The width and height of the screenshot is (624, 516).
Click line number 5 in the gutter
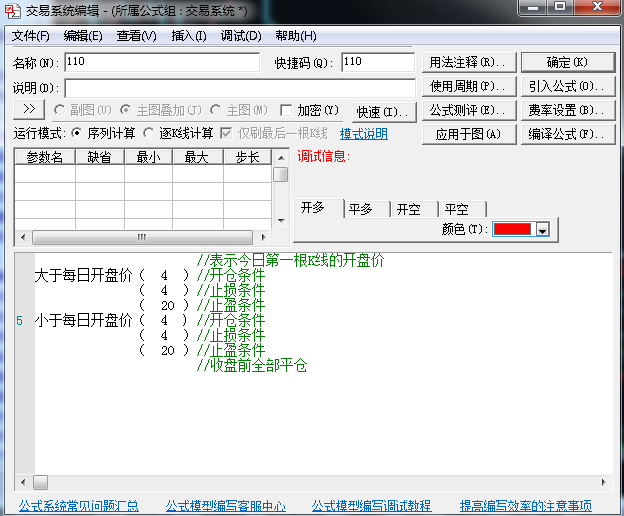coord(20,321)
